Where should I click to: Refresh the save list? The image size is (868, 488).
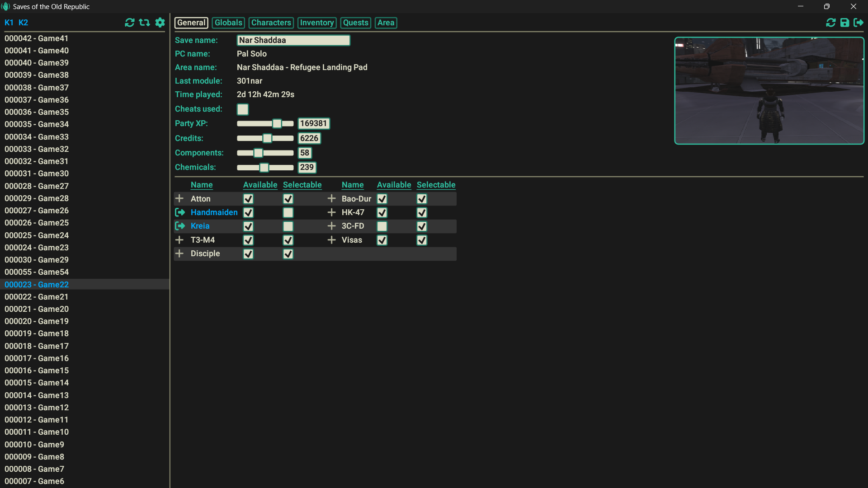point(130,23)
